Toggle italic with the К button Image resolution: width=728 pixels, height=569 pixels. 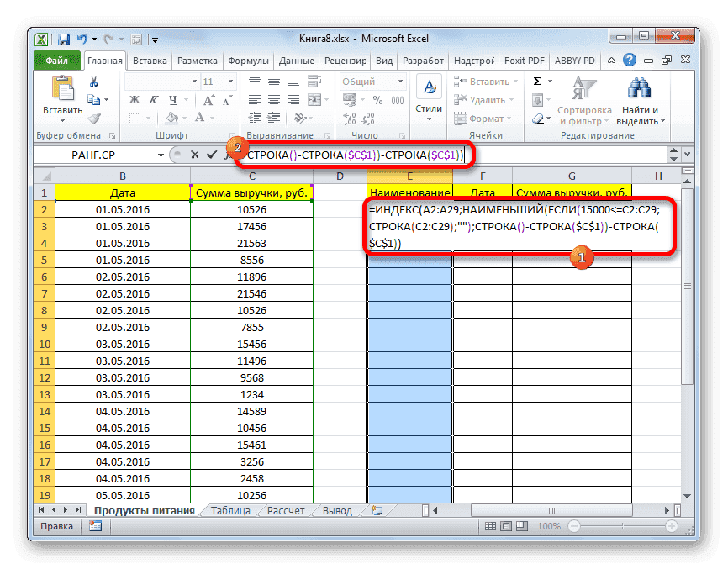[154, 97]
